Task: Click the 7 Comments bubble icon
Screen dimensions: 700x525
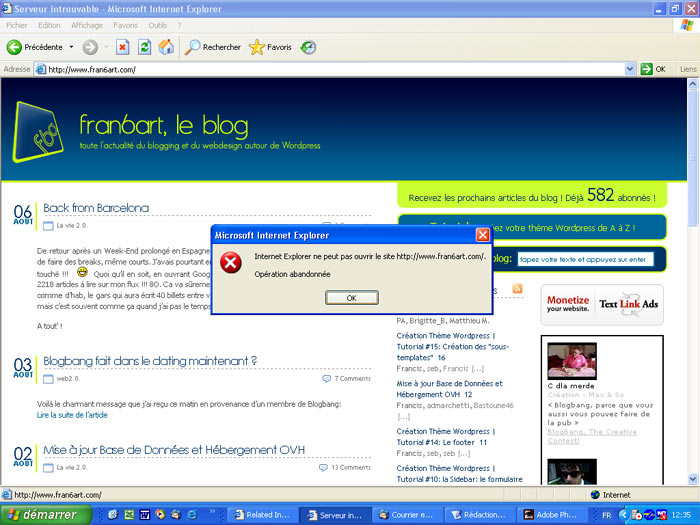Action: pos(326,379)
